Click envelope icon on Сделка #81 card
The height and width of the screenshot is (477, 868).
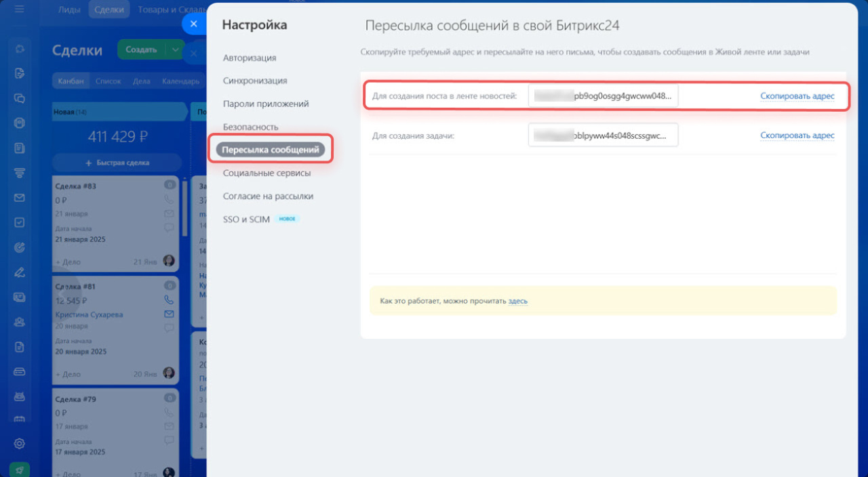click(x=169, y=314)
